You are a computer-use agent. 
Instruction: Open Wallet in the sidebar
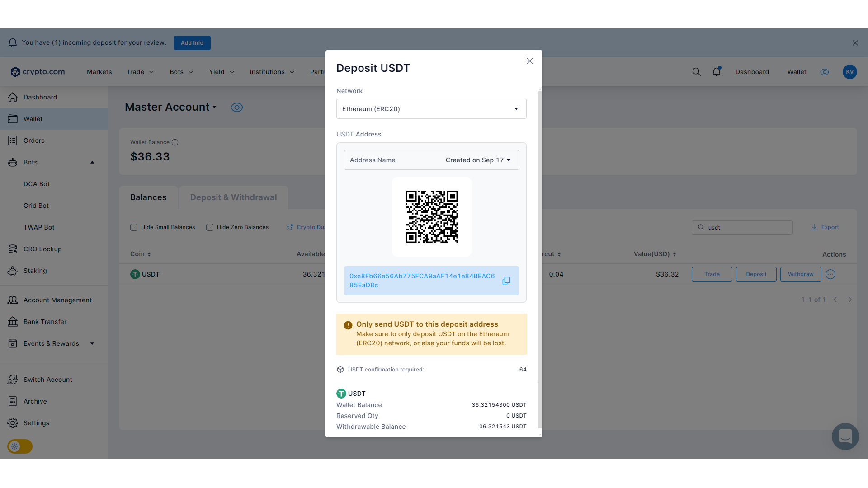54,119
